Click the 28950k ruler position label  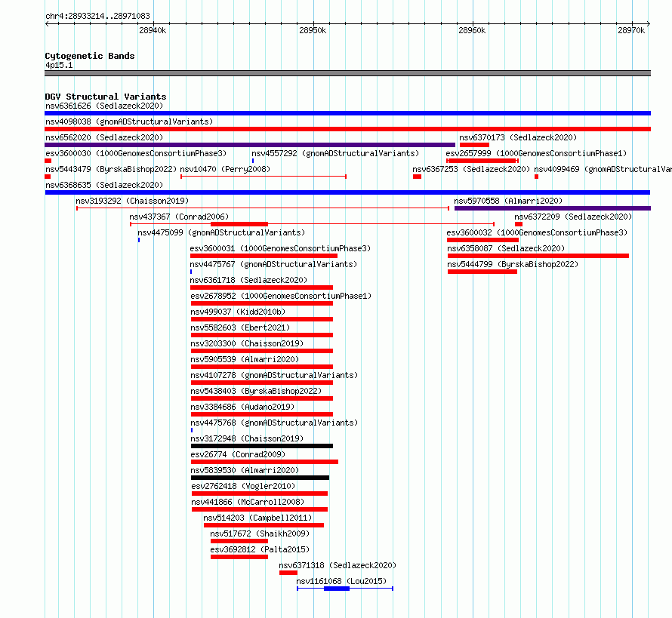(313, 30)
